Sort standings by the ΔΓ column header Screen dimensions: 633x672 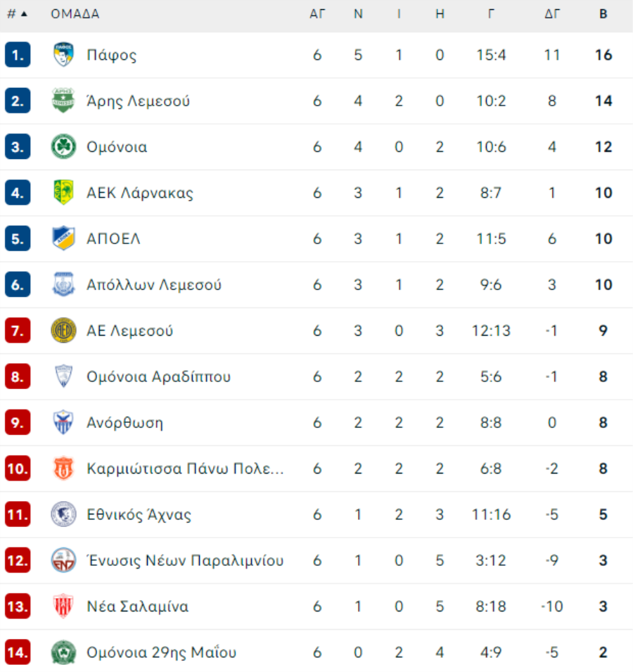(x=551, y=14)
